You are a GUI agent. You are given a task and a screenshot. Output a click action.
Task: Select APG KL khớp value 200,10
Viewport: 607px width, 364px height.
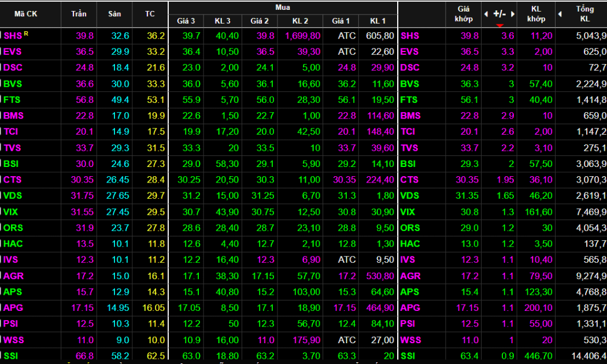[x=538, y=307]
